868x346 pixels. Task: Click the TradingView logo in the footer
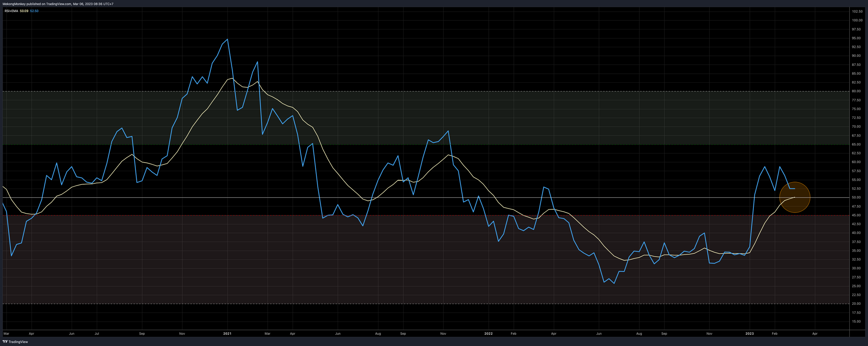coord(16,342)
